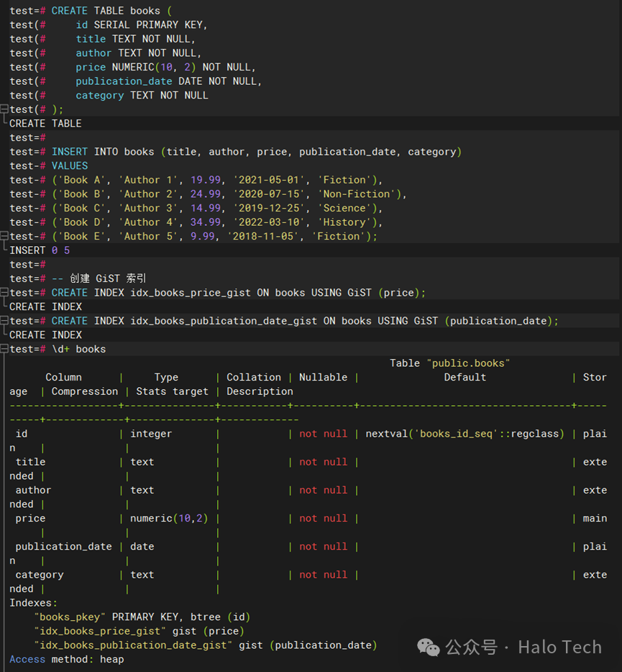Collapse the fold marker on the 'Book E' line

[x=4, y=236]
